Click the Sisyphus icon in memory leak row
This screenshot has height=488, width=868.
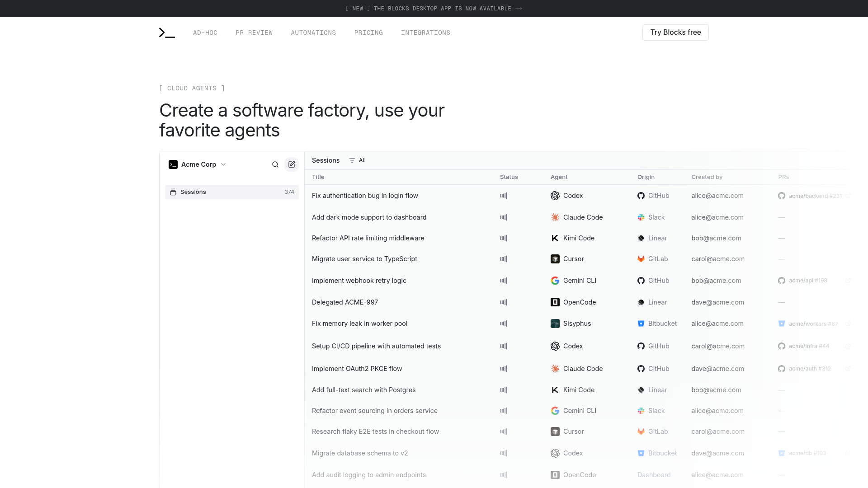point(555,324)
